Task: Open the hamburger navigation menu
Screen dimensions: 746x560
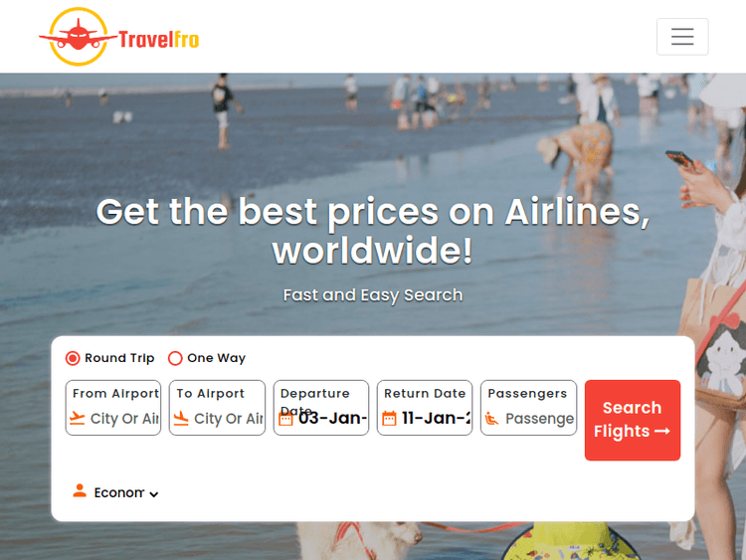Action: (682, 37)
